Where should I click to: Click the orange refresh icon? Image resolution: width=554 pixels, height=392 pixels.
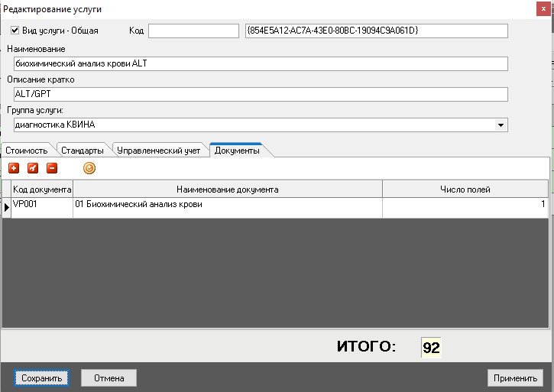[89, 168]
